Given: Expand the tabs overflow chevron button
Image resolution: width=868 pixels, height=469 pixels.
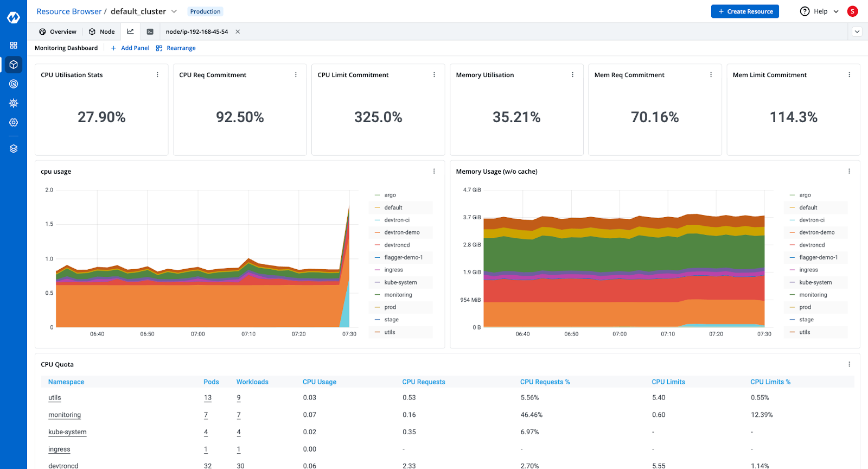Looking at the screenshot, I should point(857,31).
